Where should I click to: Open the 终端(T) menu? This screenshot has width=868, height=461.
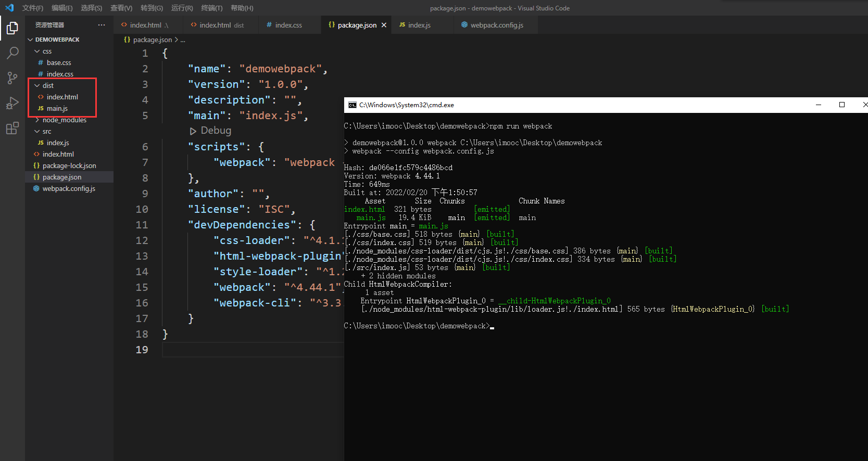[x=211, y=8]
